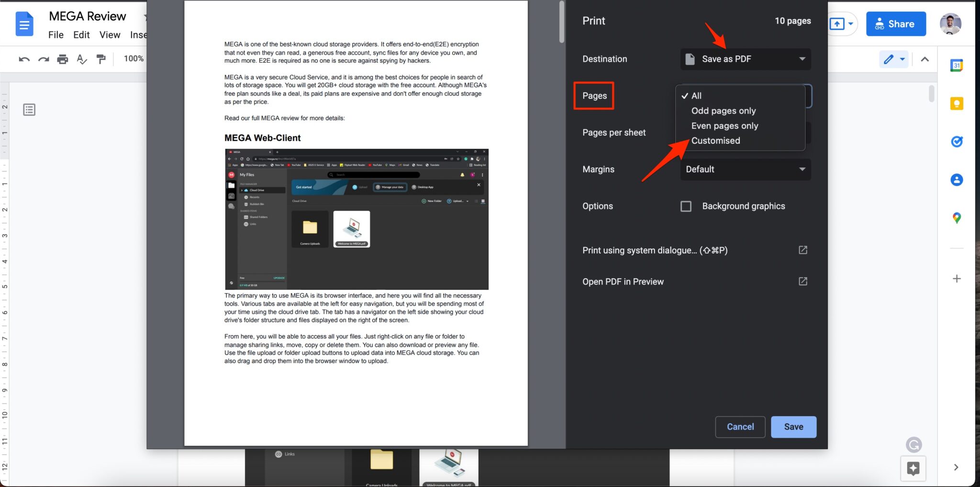Open Google Keep side panel
The height and width of the screenshot is (487, 980).
956,103
